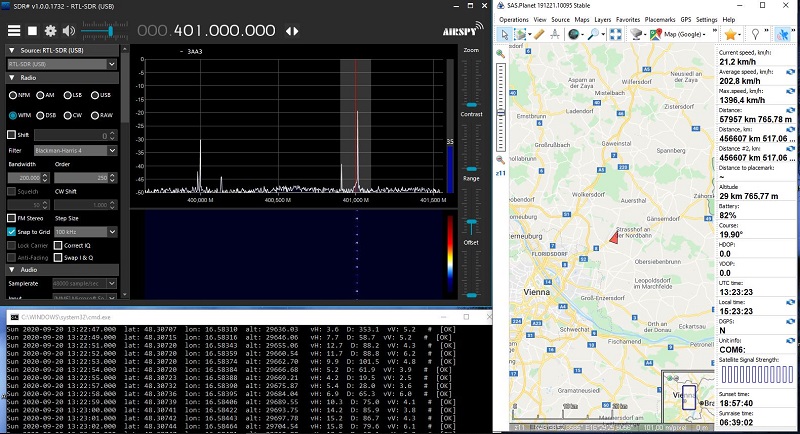Click the compass divider tool icon
The width and height of the screenshot is (800, 434).
point(555,35)
